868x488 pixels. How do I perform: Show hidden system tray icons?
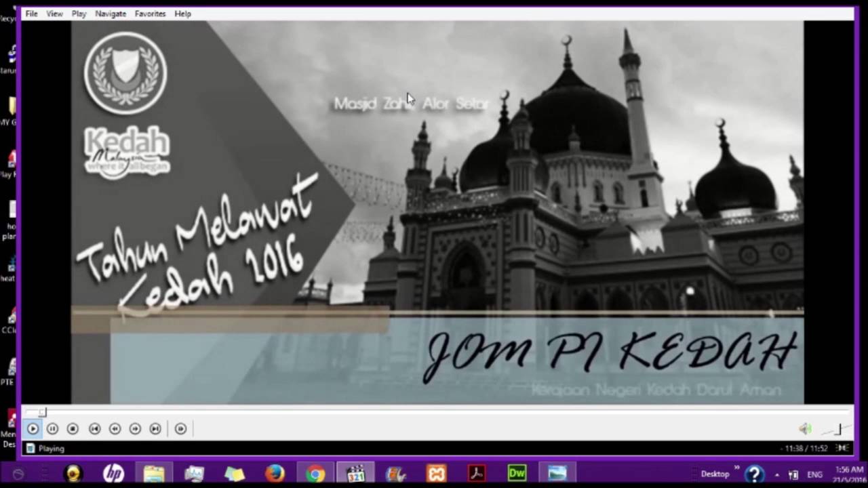(x=777, y=474)
